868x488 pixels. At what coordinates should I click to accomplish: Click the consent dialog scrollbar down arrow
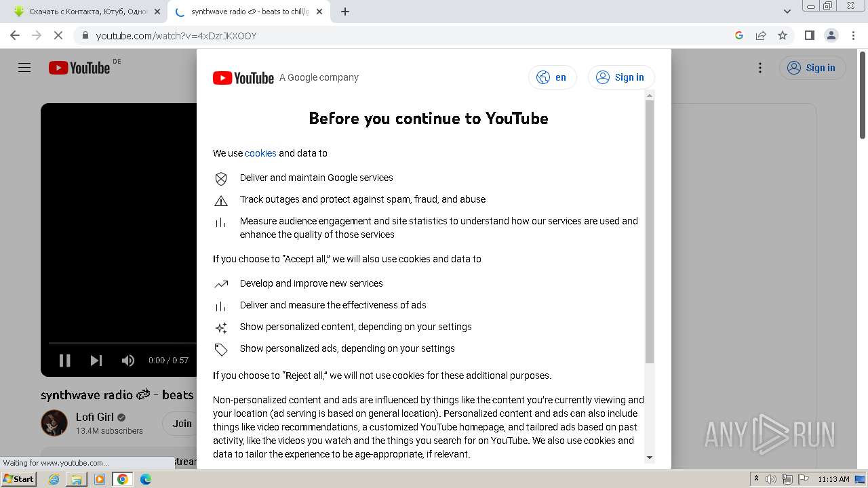point(650,457)
